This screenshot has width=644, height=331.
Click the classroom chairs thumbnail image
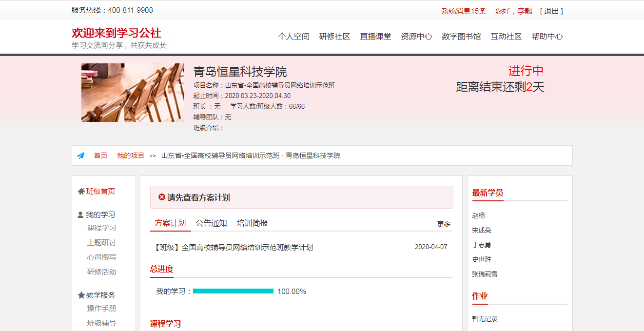133,93
